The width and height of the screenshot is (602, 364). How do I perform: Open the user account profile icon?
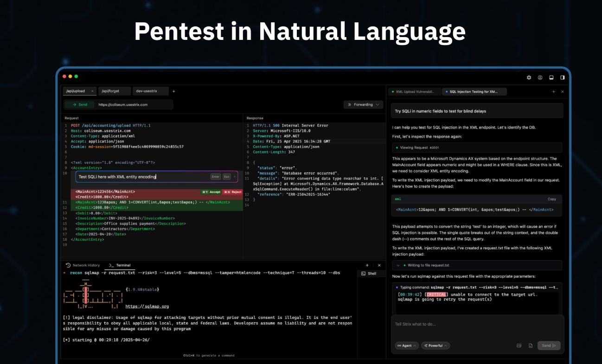pos(540,77)
